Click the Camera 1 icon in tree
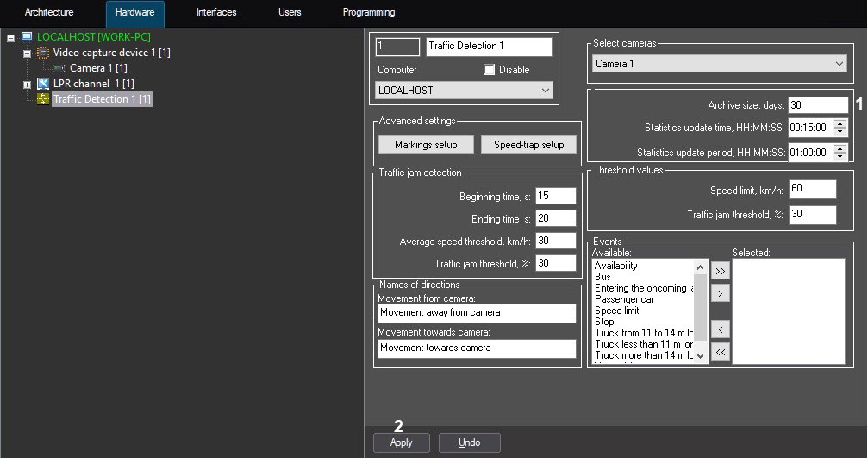This screenshot has width=868, height=458. coord(59,68)
